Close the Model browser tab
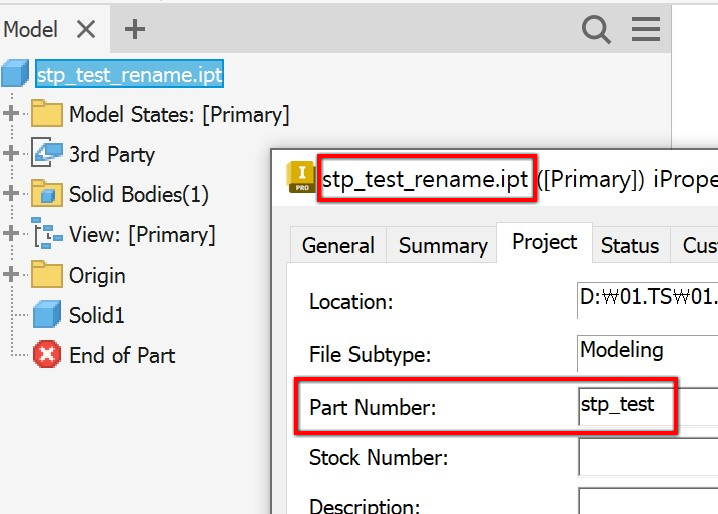Screen dimensions: 718x514 click(x=86, y=30)
